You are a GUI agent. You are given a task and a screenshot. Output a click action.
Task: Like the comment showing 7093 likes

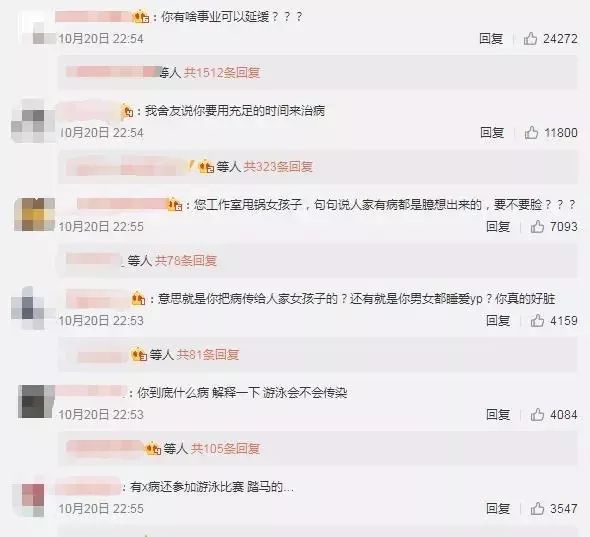(x=537, y=226)
